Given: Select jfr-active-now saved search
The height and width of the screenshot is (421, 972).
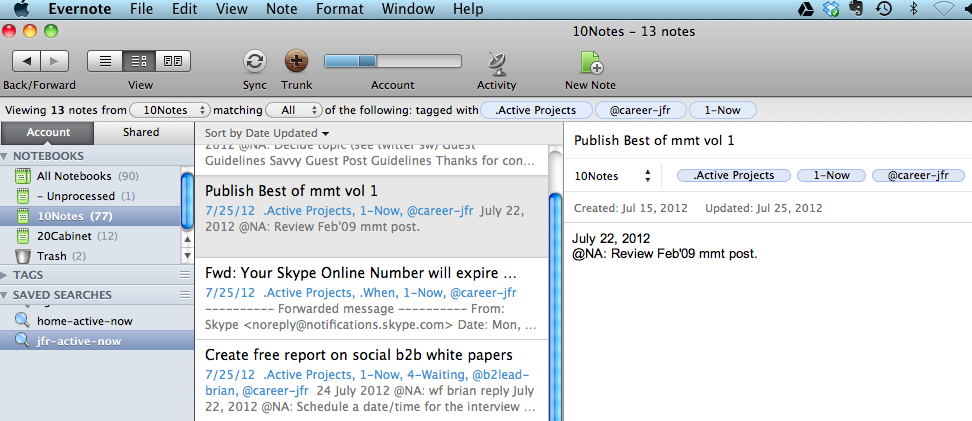Looking at the screenshot, I should coord(97,341).
